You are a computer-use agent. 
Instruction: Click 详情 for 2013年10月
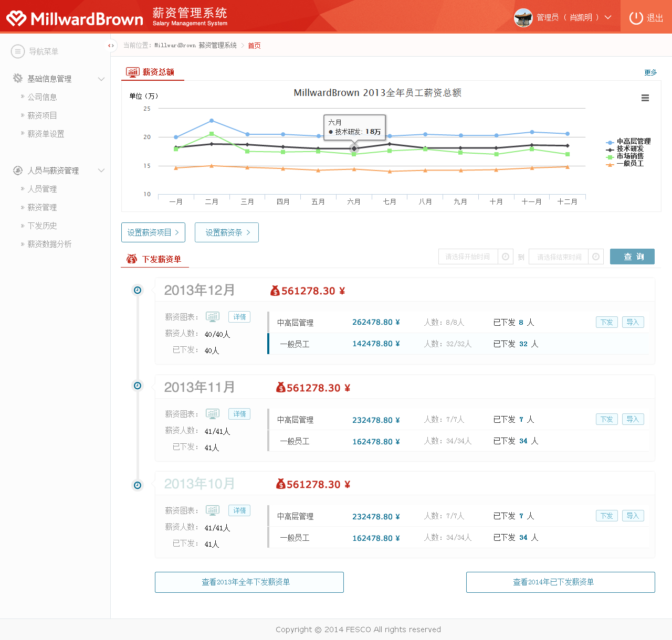point(239,510)
